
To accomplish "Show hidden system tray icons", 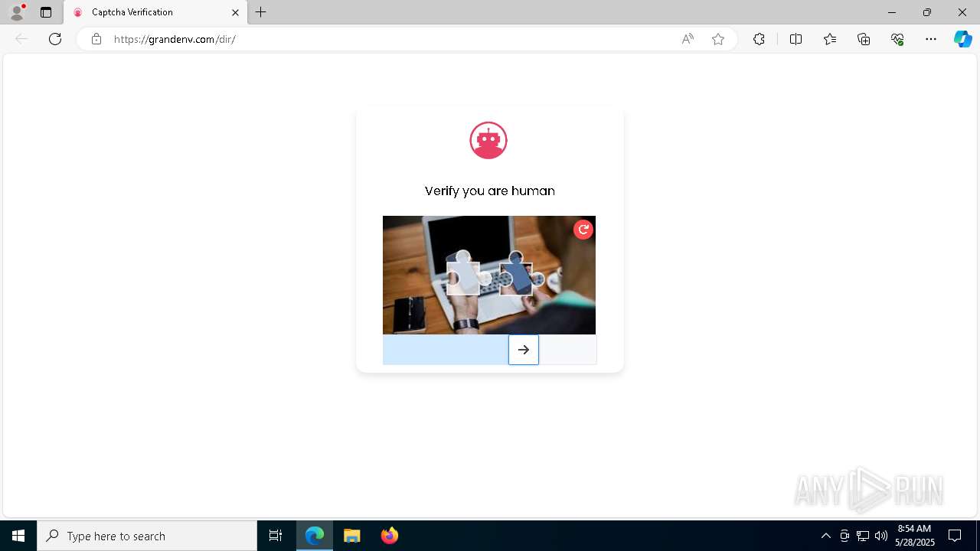I will [x=825, y=536].
